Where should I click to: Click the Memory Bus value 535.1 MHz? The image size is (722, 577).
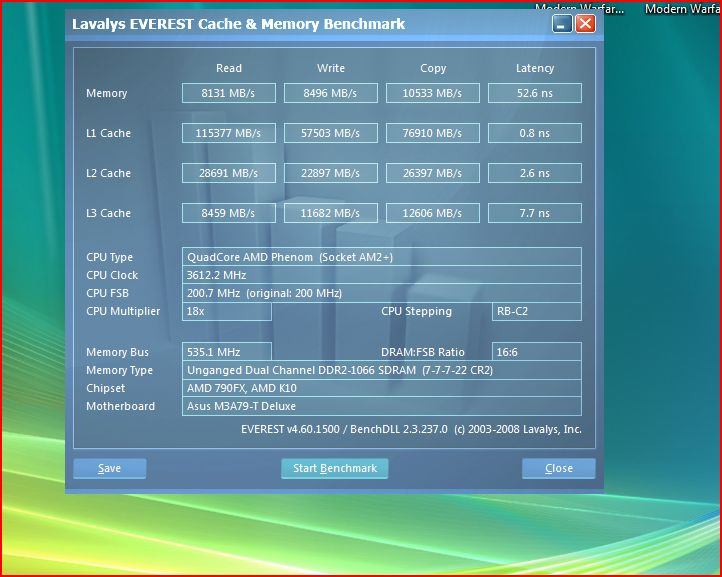point(227,352)
